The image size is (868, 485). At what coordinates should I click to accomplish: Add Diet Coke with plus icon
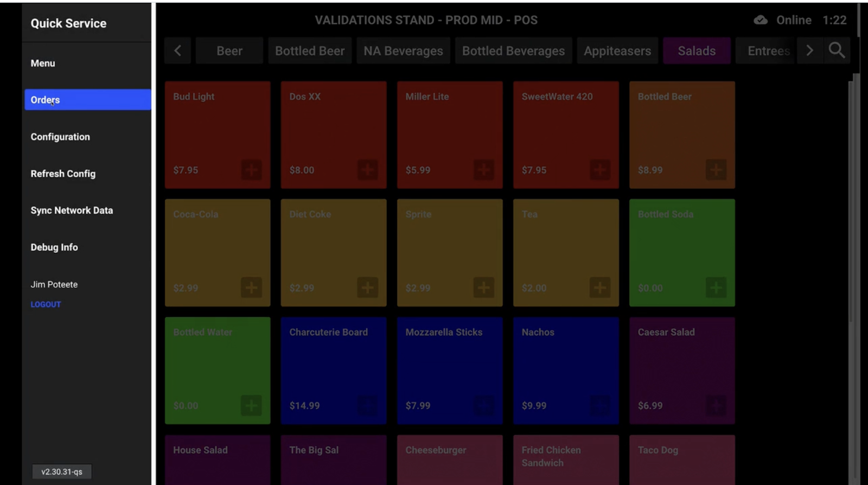pos(367,288)
